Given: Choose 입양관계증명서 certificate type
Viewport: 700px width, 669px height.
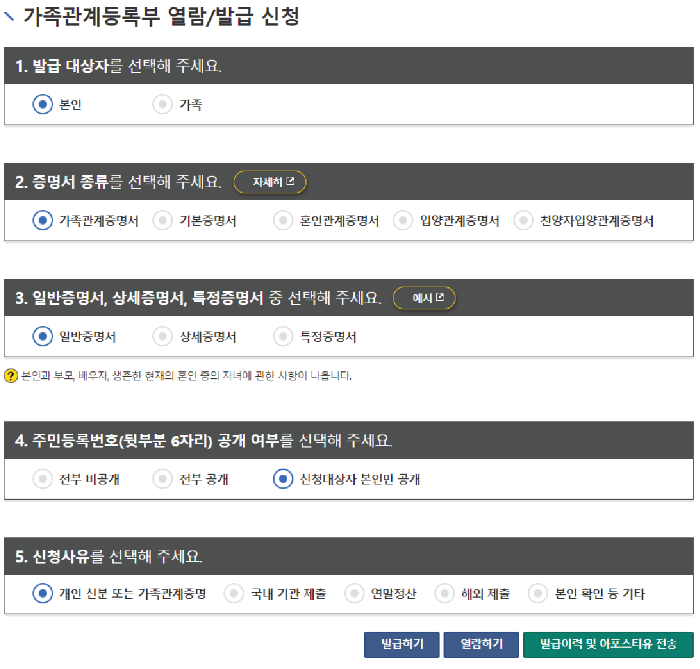Looking at the screenshot, I should (x=403, y=220).
